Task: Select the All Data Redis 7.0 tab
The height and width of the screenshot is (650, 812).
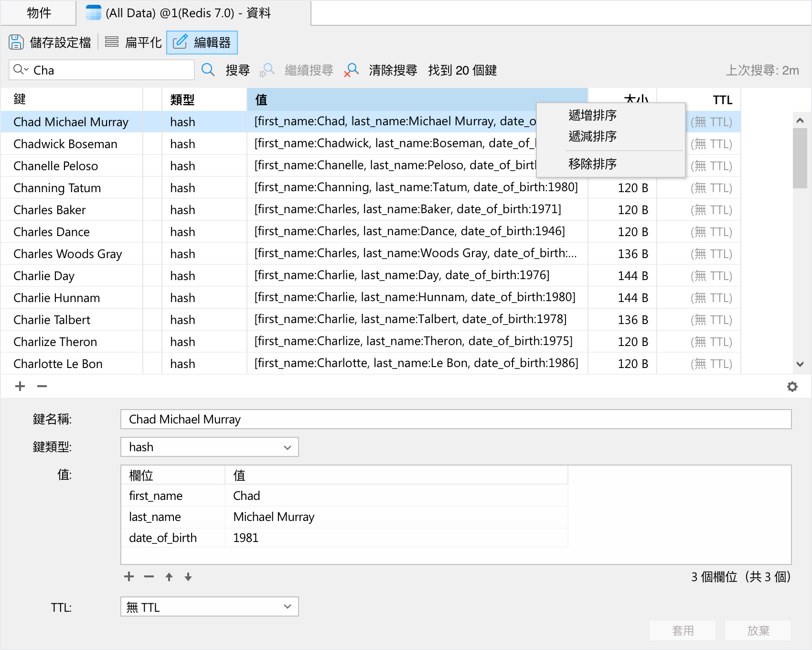Action: coord(193,13)
